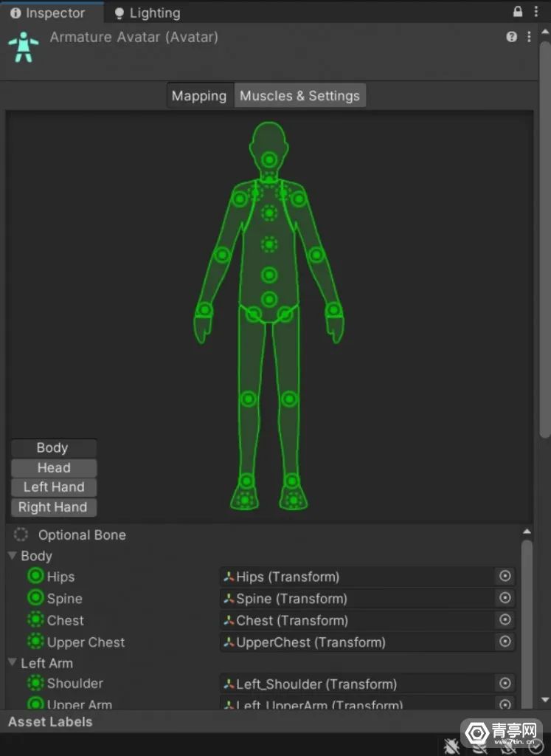The image size is (551, 756).
Task: Click the Asset Labels header
Action: pyautogui.click(x=50, y=722)
